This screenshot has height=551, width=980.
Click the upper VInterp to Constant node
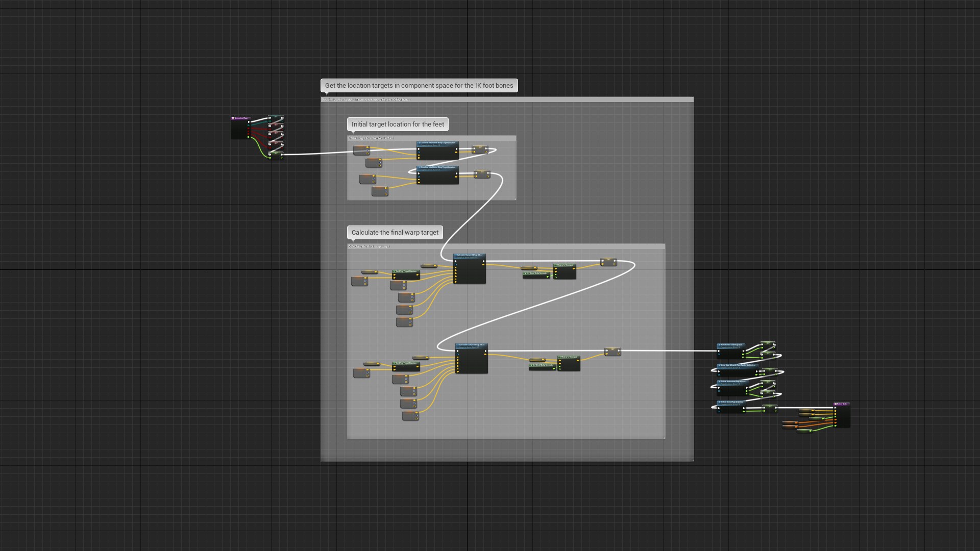coord(565,265)
